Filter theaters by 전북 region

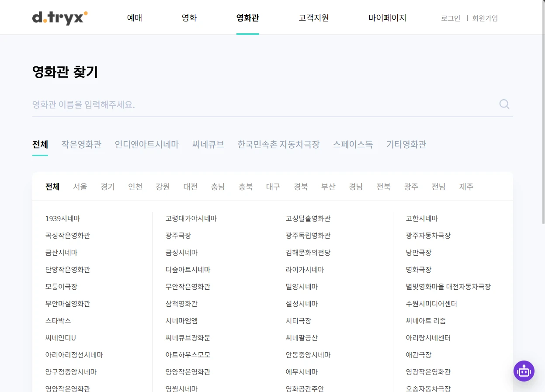(383, 187)
